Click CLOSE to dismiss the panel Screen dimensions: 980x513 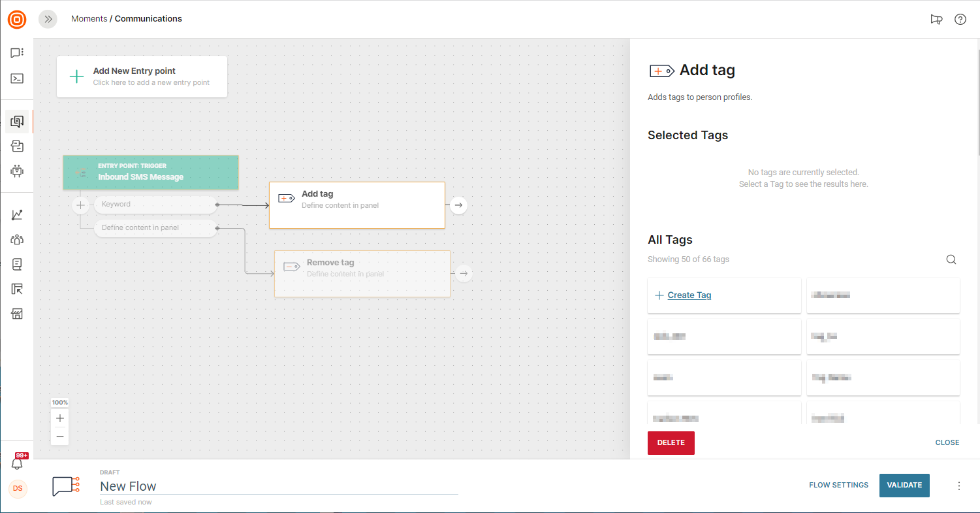click(947, 442)
